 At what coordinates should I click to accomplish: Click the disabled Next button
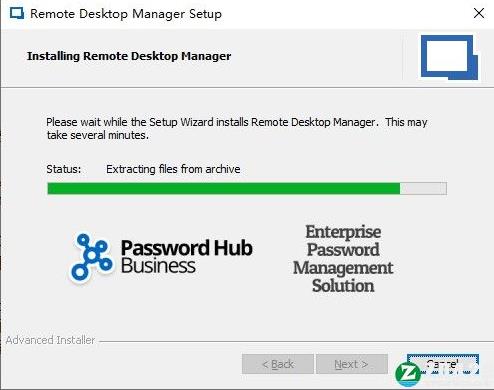(x=352, y=364)
